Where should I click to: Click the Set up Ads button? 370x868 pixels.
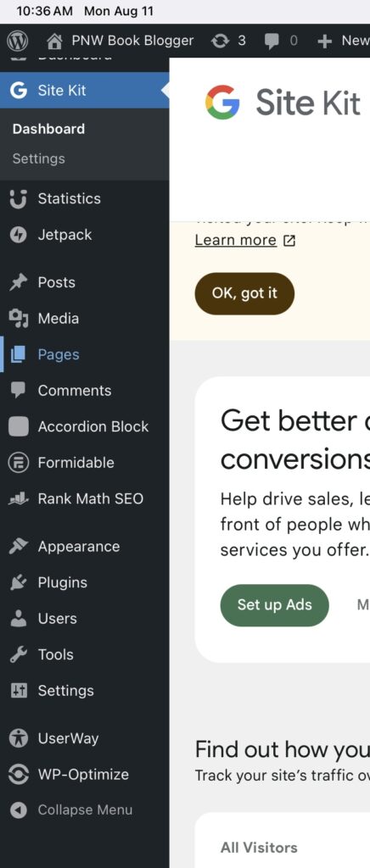275,605
